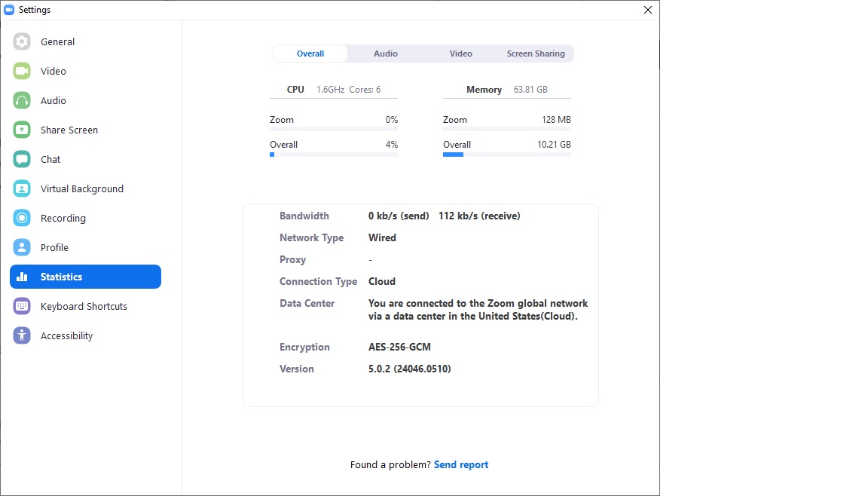This screenshot has width=868, height=496.
Task: Select the Statistics bar chart icon
Action: click(22, 277)
